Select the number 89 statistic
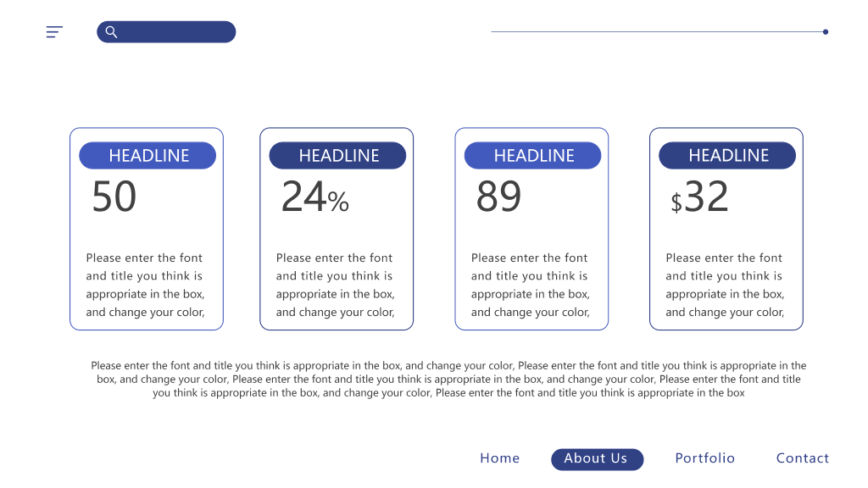 [x=498, y=197]
